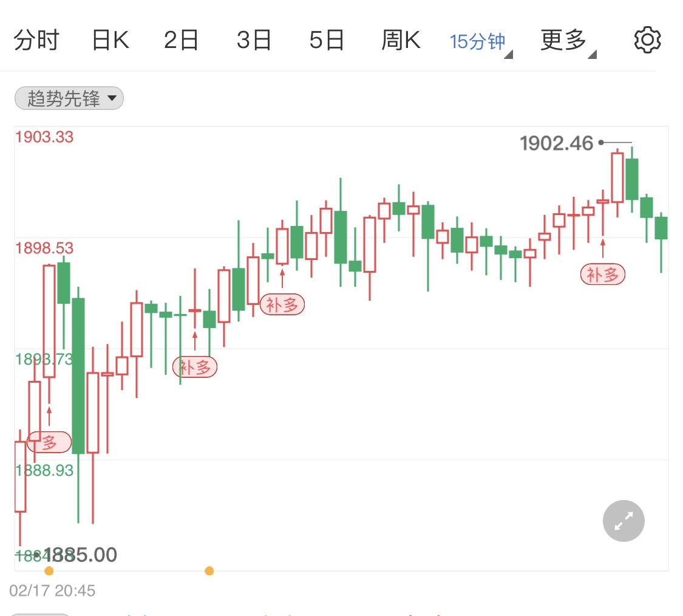Image resolution: width=683 pixels, height=616 pixels.
Task: Click the 1902.46 price marker dot
Action: 600,142
